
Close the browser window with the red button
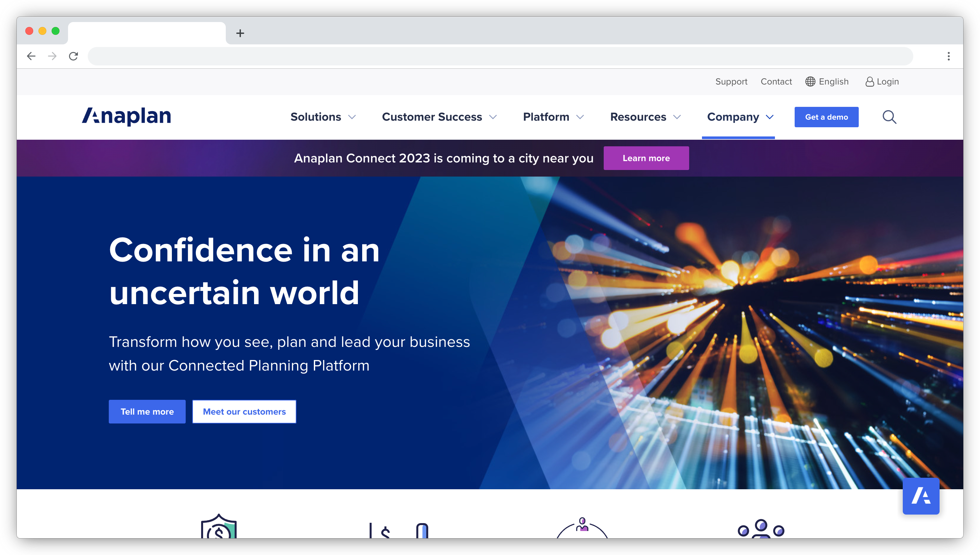pyautogui.click(x=29, y=31)
